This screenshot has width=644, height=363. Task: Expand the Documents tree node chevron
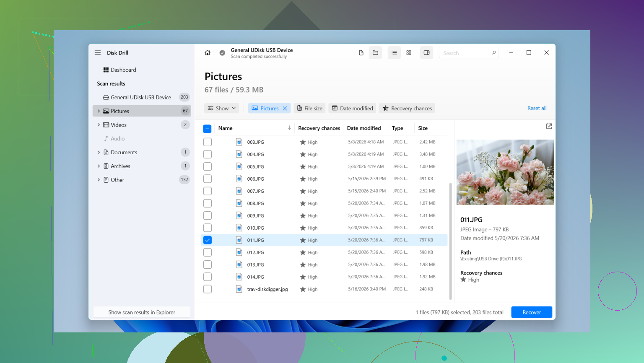click(x=99, y=152)
